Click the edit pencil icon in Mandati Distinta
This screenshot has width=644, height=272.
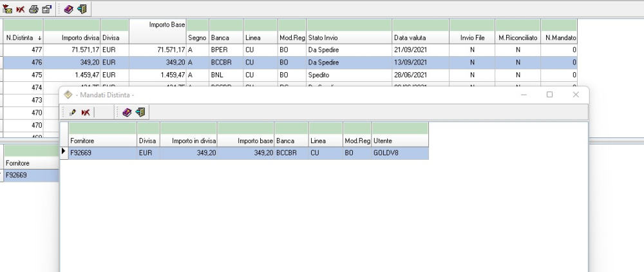pos(73,112)
